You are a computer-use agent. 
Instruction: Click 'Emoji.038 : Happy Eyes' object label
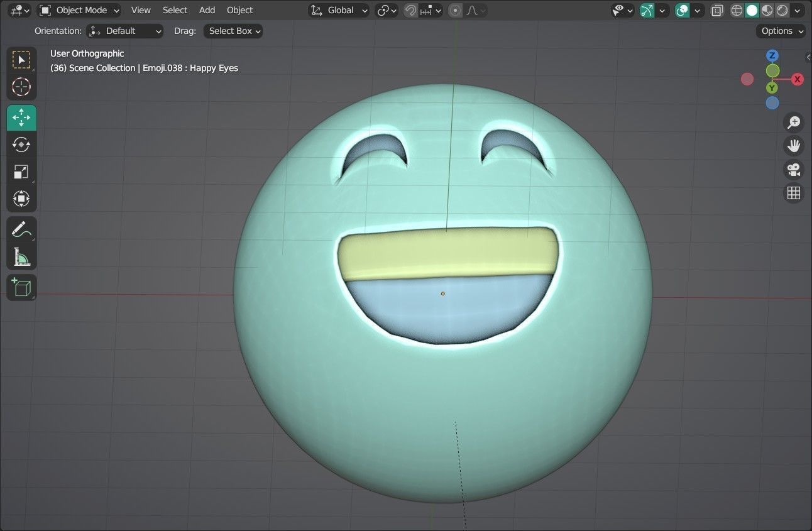click(x=190, y=68)
